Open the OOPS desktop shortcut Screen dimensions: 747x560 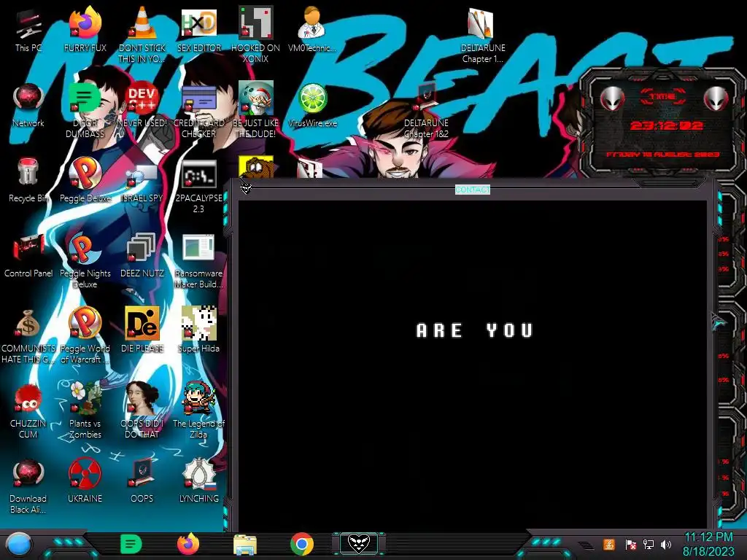[x=142, y=481]
